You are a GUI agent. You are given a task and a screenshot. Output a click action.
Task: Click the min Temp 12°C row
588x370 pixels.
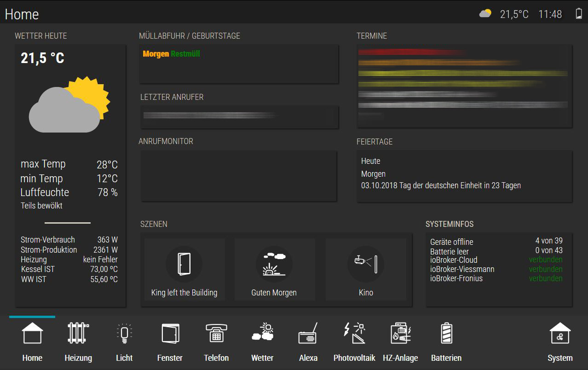point(69,179)
